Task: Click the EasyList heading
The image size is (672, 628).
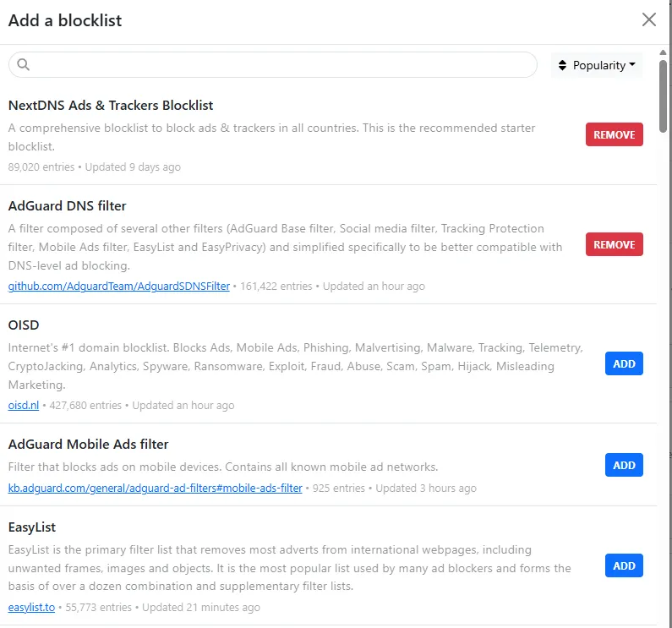Action: point(31,527)
